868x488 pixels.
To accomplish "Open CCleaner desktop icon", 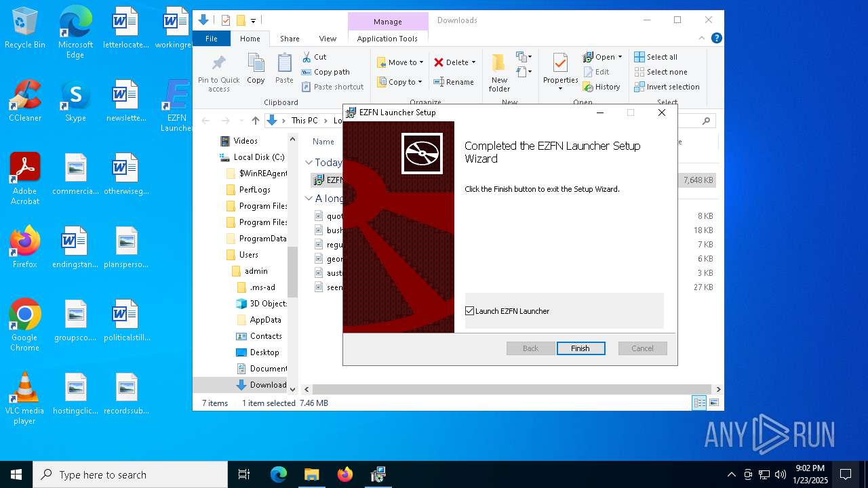I will coord(24,101).
